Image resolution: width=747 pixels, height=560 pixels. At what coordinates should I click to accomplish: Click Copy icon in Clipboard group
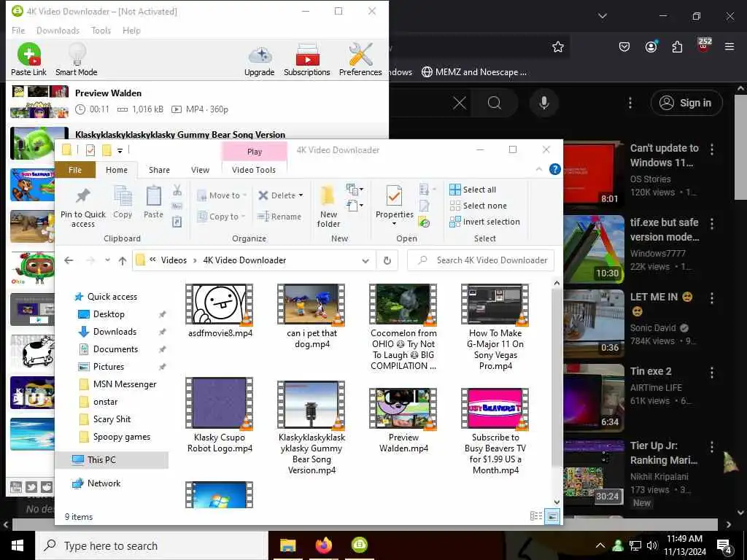123,203
